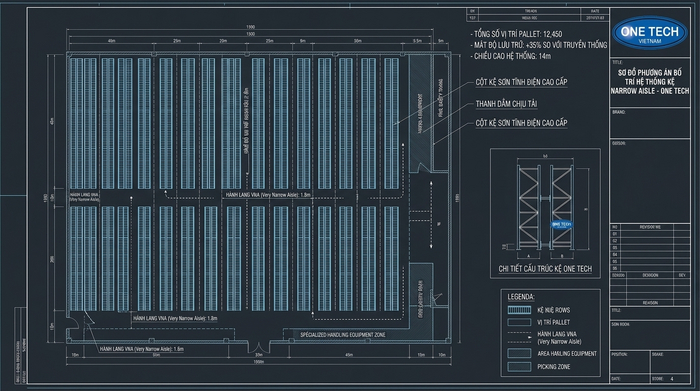Screen dimensions: 700x391
Task: Click the 'KỆ NIỆ ROWS' legend label
Action: 554,310
